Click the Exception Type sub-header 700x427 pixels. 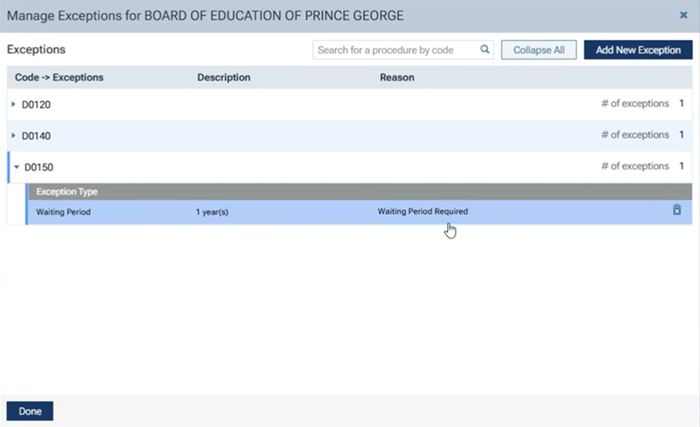[x=66, y=191]
